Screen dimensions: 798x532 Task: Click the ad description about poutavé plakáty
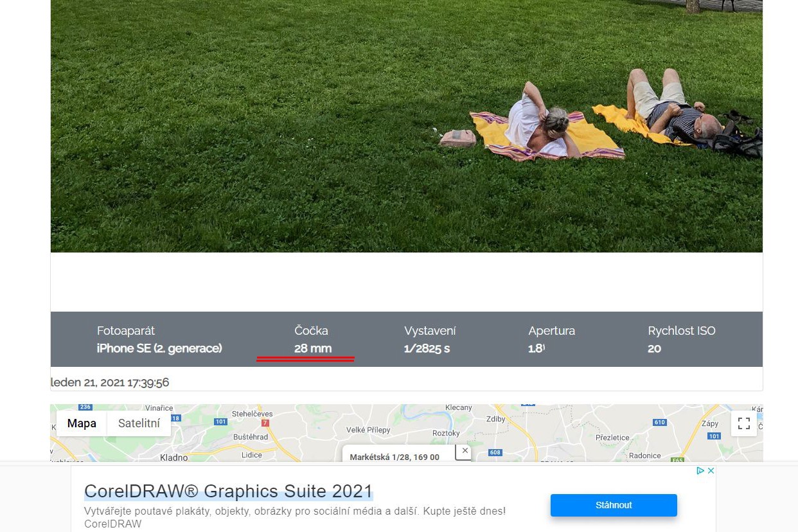[294, 511]
